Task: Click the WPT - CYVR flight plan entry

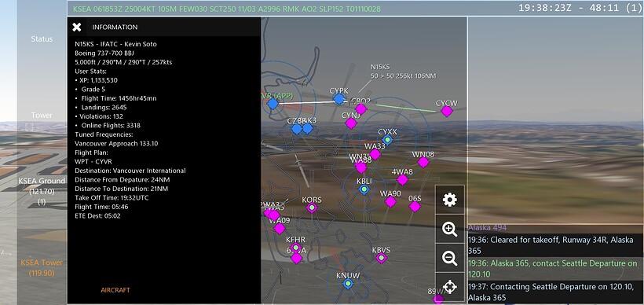Action: coord(93,162)
